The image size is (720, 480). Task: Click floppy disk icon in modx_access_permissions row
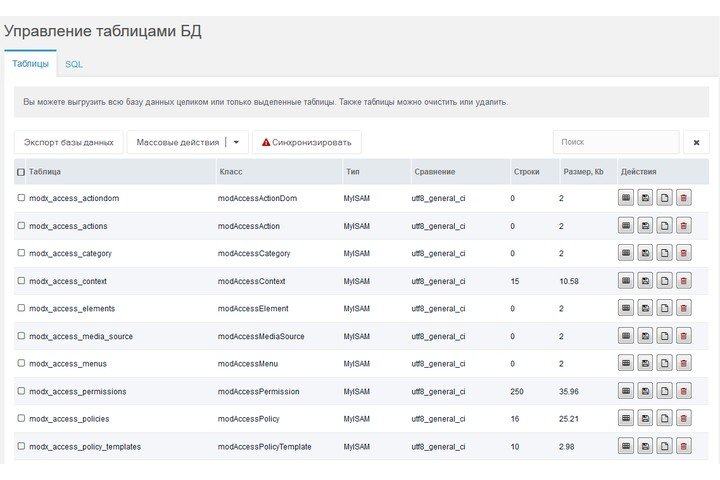tap(645, 391)
